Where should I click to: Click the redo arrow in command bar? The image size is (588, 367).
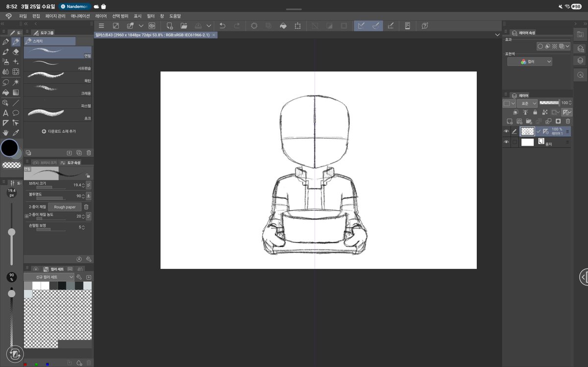[237, 25]
